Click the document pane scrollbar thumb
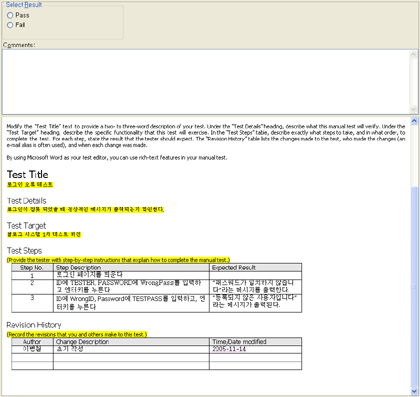 click(x=414, y=286)
